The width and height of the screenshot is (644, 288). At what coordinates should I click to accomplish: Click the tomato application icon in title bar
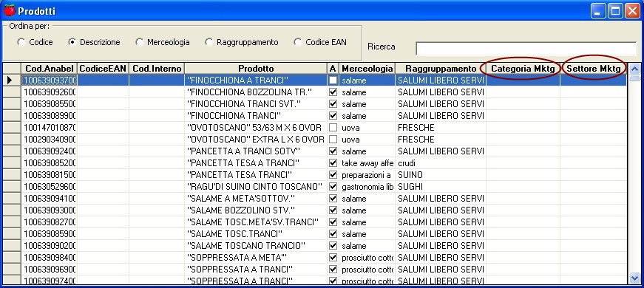pos(9,10)
